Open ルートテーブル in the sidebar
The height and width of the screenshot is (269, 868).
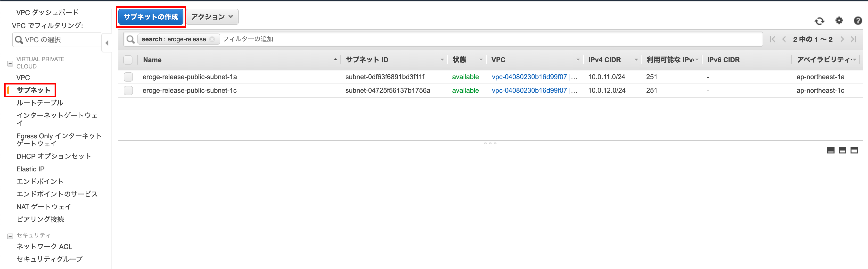point(40,103)
